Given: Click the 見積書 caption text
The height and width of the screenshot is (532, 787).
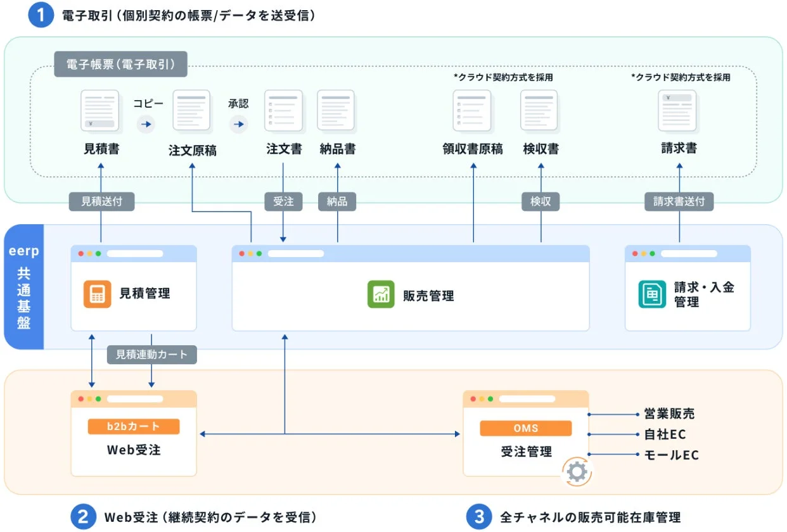Looking at the screenshot, I should (x=101, y=149).
